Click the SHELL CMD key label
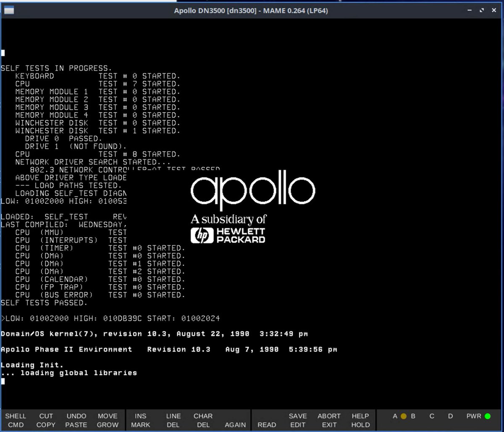 (16, 420)
